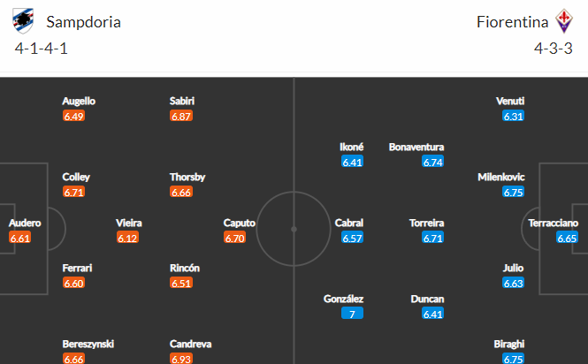Click Terracciano's 6.65 rating badge

(x=567, y=238)
